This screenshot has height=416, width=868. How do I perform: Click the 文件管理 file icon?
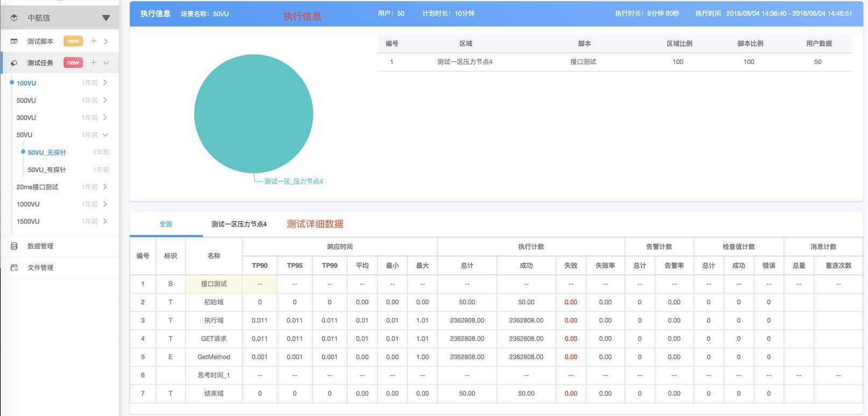click(x=15, y=268)
